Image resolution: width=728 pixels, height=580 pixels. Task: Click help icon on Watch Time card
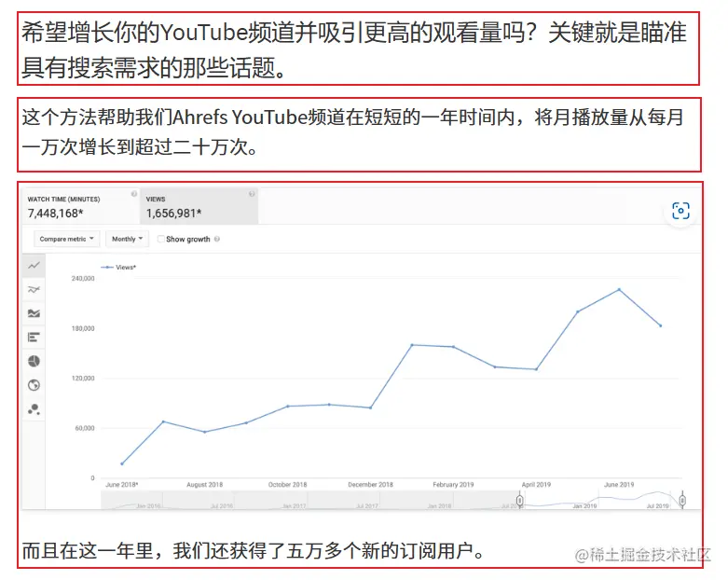click(x=133, y=194)
